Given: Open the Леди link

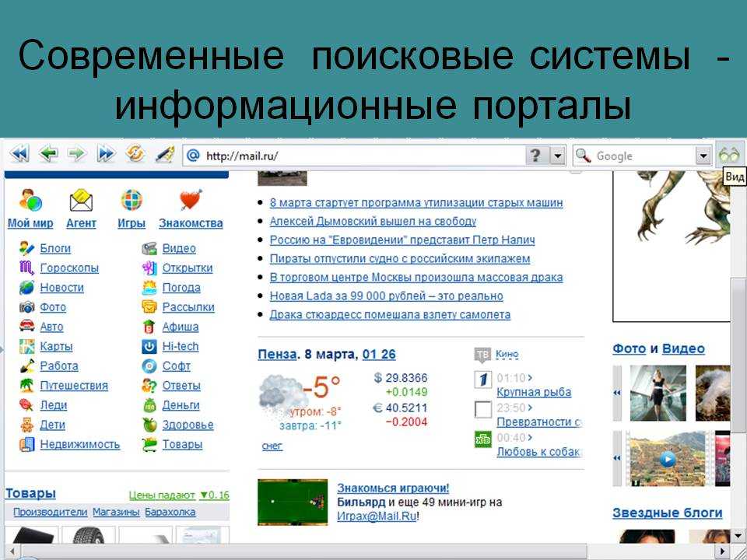Looking at the screenshot, I should coord(54,404).
